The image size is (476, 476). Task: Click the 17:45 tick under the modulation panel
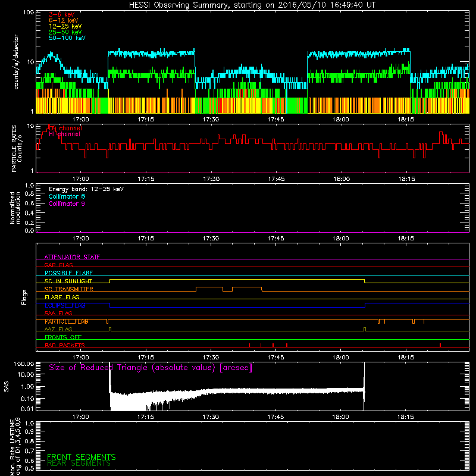click(276, 239)
